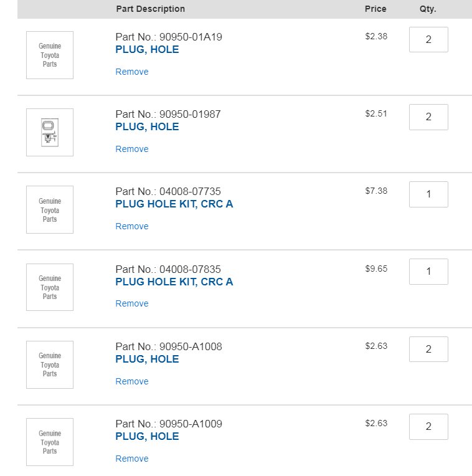Image resolution: width=472 pixels, height=476 pixels.
Task: Edit the quantity field for part 90950-01987
Action: click(x=428, y=117)
